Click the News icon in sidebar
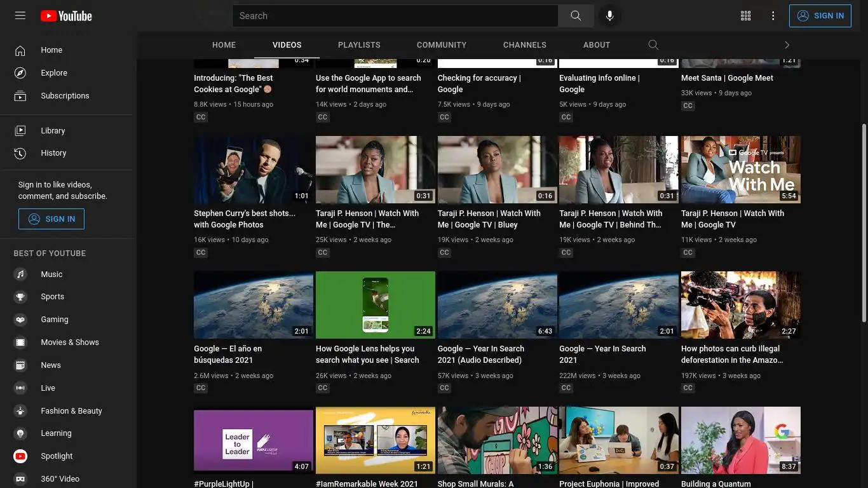The width and height of the screenshot is (868, 488). pyautogui.click(x=20, y=365)
